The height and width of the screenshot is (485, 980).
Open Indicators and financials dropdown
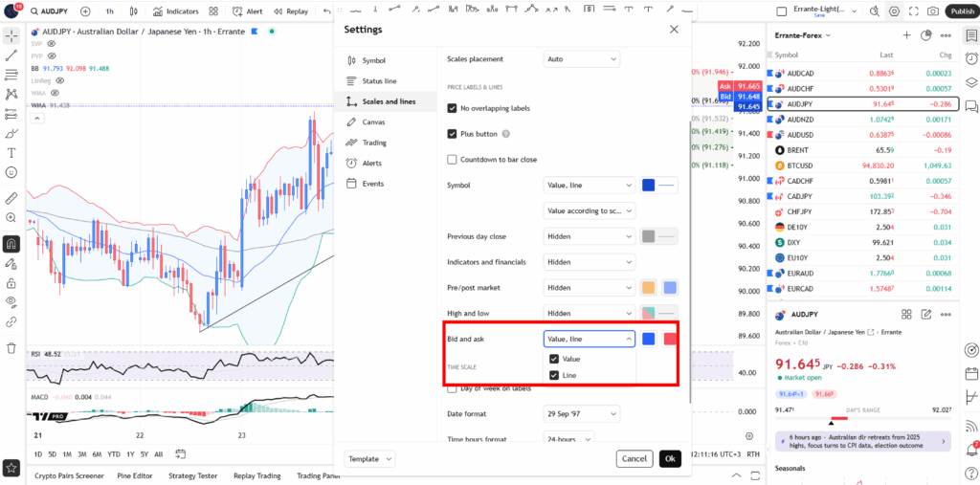pyautogui.click(x=590, y=262)
